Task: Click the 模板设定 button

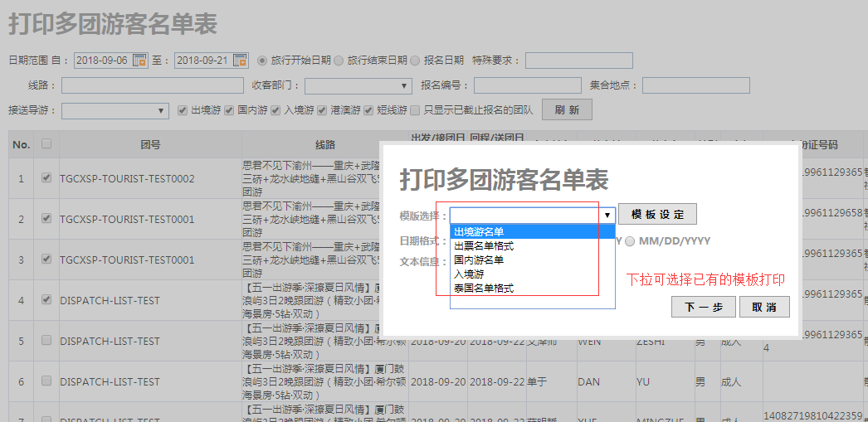Action: 657,215
